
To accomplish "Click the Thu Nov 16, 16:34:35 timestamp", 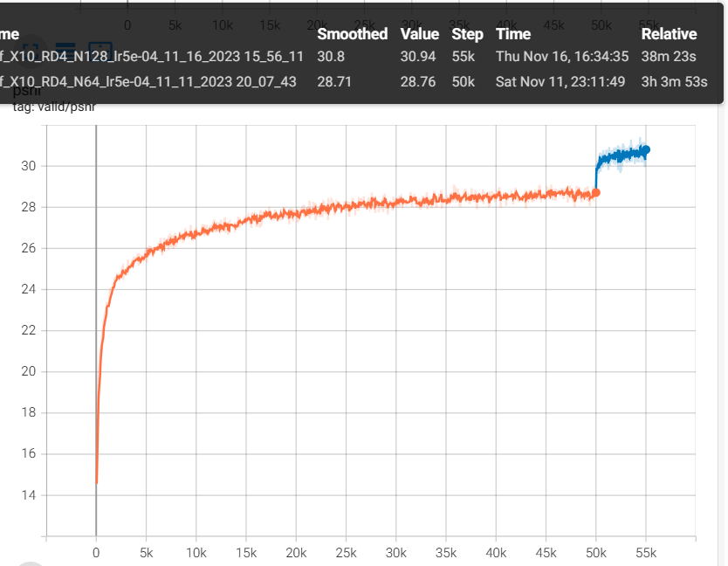I will point(561,57).
